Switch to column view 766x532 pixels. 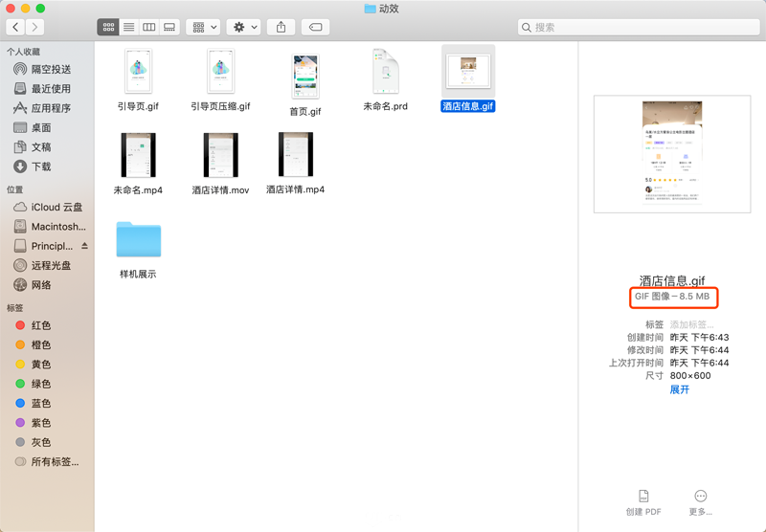tap(149, 27)
